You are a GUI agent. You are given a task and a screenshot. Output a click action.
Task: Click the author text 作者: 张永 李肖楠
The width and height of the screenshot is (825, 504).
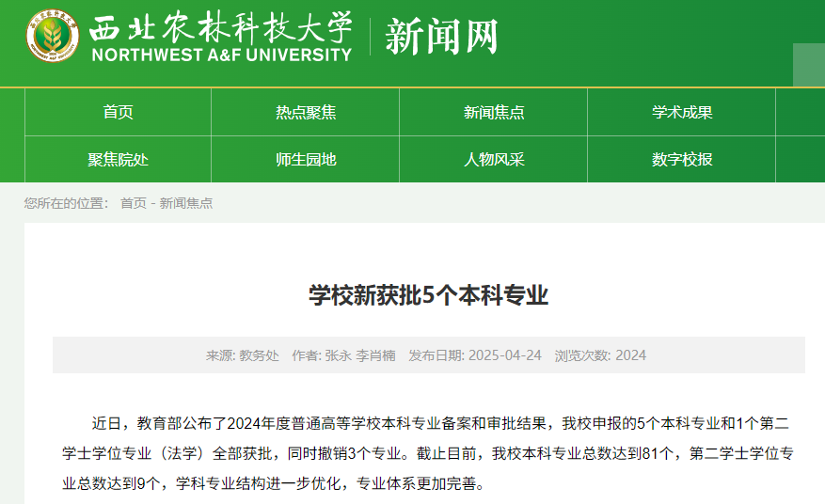pyautogui.click(x=343, y=355)
